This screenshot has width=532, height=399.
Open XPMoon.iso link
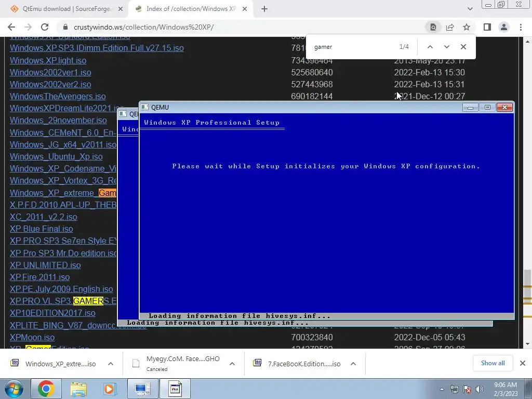[32, 338]
